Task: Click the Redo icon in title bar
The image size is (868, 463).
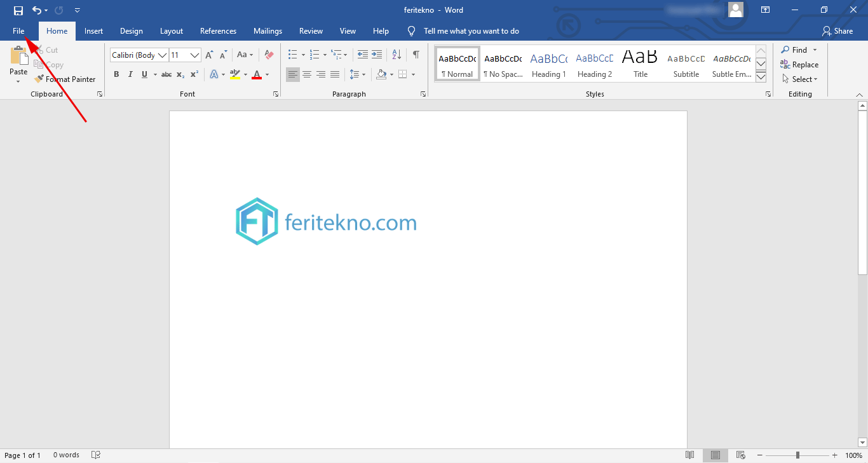Action: 59,10
